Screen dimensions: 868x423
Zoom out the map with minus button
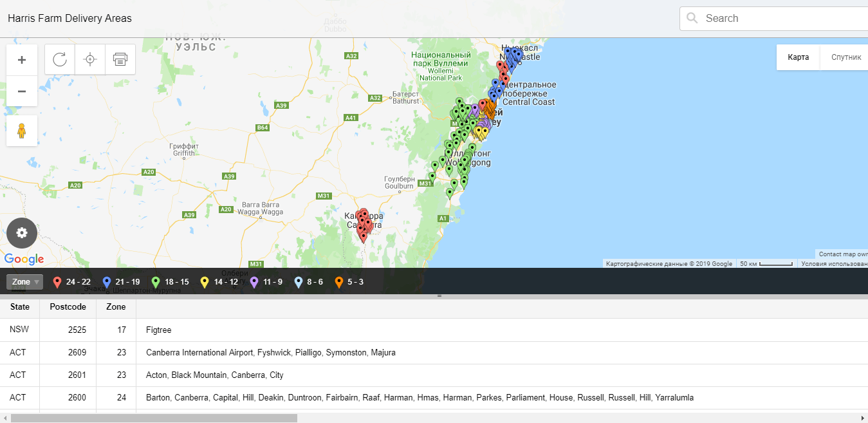tap(22, 91)
